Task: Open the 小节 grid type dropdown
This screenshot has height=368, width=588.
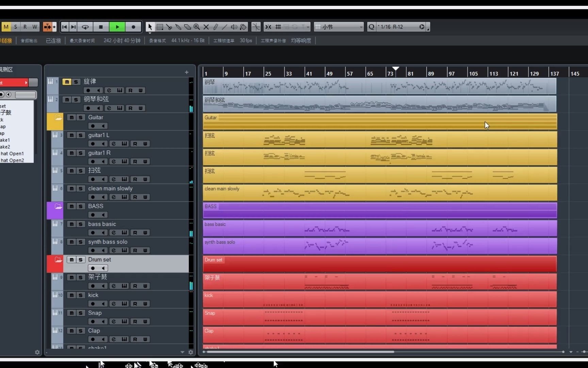Action: pyautogui.click(x=339, y=27)
